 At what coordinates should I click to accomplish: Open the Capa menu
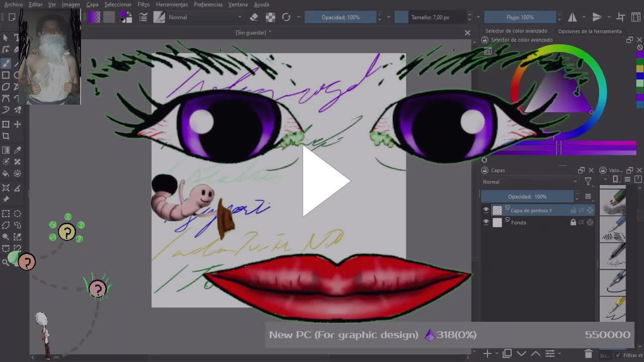point(92,5)
